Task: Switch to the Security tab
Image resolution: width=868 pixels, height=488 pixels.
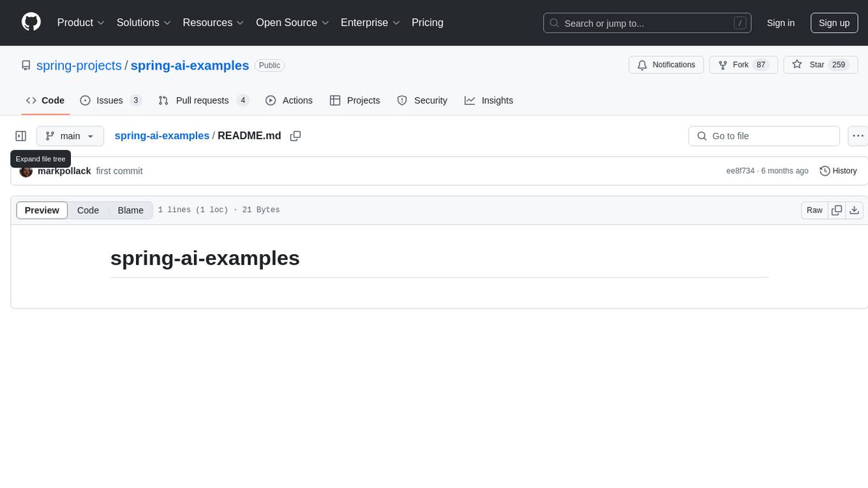Action: tap(423, 100)
